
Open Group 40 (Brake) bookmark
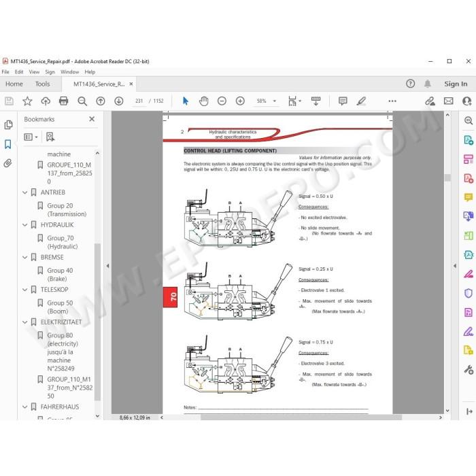point(60,275)
